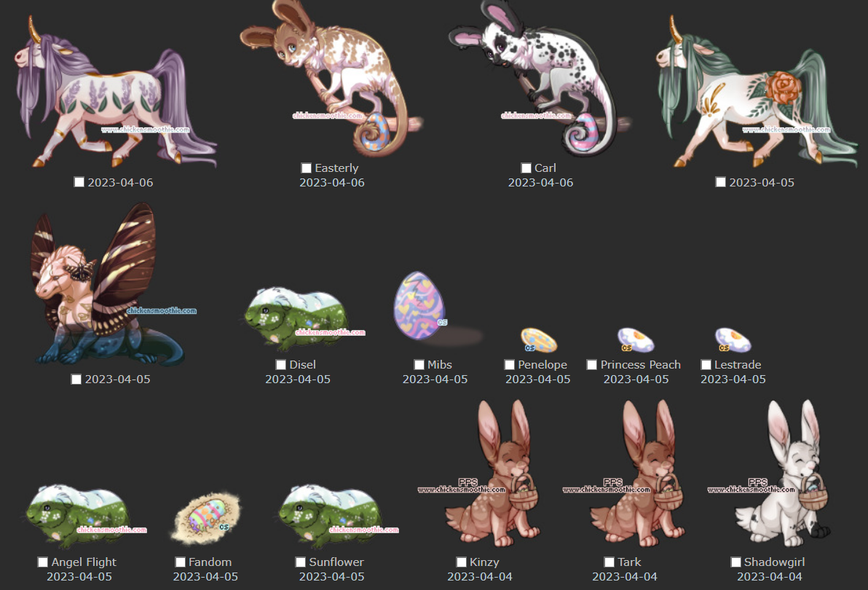The width and height of the screenshot is (868, 590).
Task: Open Shadowgirl the white rabbit image
Action: pos(770,473)
